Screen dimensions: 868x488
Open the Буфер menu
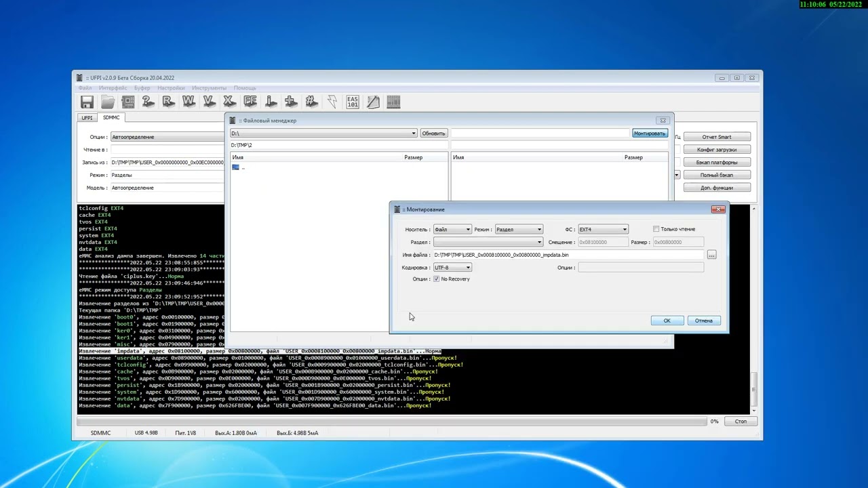(x=142, y=88)
